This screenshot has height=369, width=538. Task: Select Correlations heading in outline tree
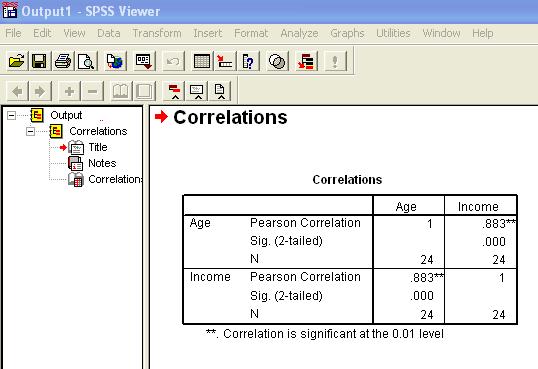98,131
